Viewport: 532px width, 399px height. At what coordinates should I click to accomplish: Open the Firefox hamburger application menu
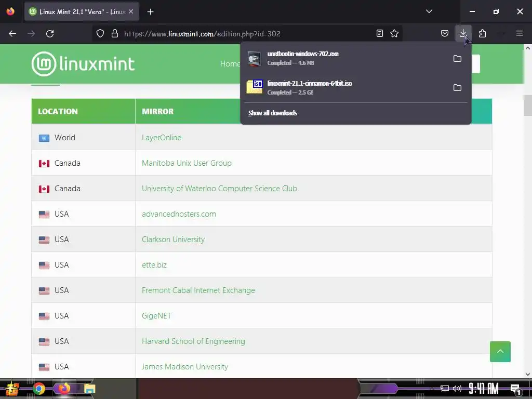[519, 33]
